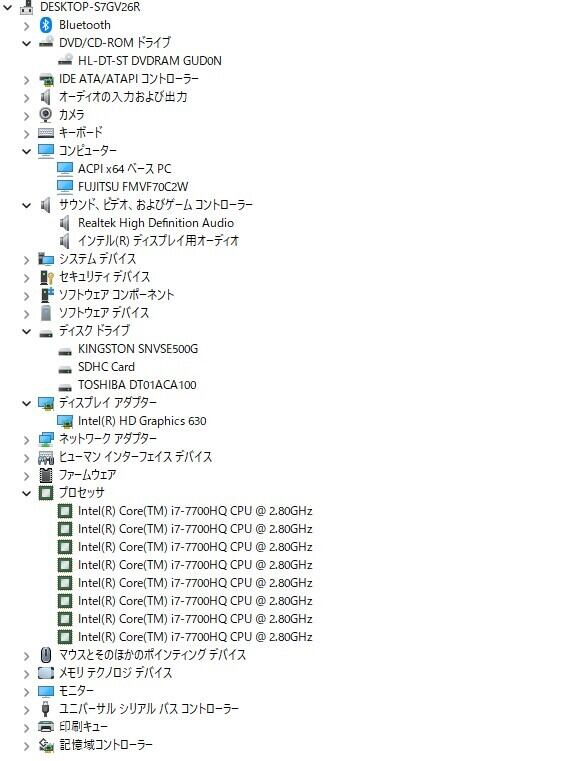
Task: Click the Bluetooth category icon
Action: click(x=46, y=25)
